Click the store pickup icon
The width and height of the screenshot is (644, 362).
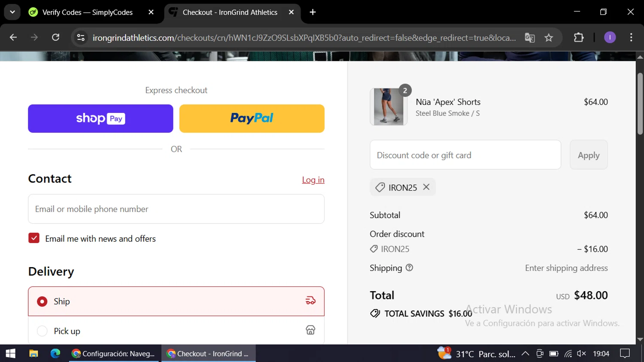(x=310, y=330)
